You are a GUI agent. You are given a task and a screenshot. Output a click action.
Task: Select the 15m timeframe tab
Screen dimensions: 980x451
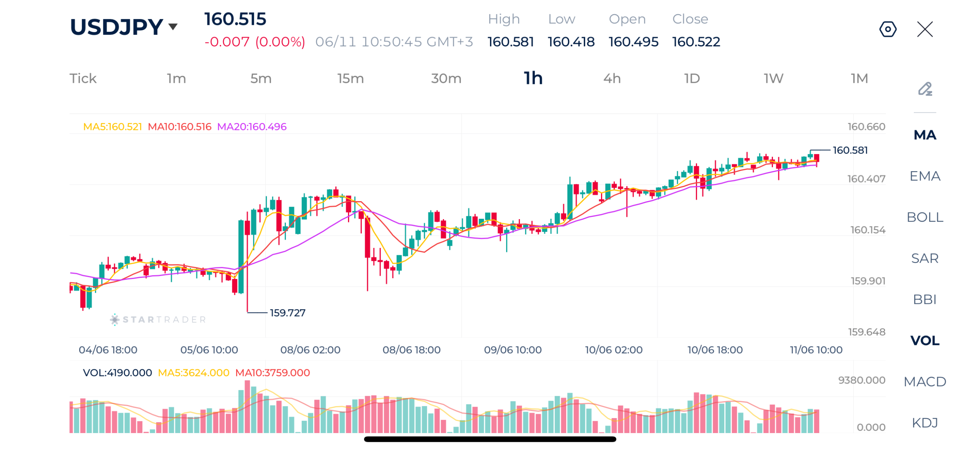pos(350,79)
